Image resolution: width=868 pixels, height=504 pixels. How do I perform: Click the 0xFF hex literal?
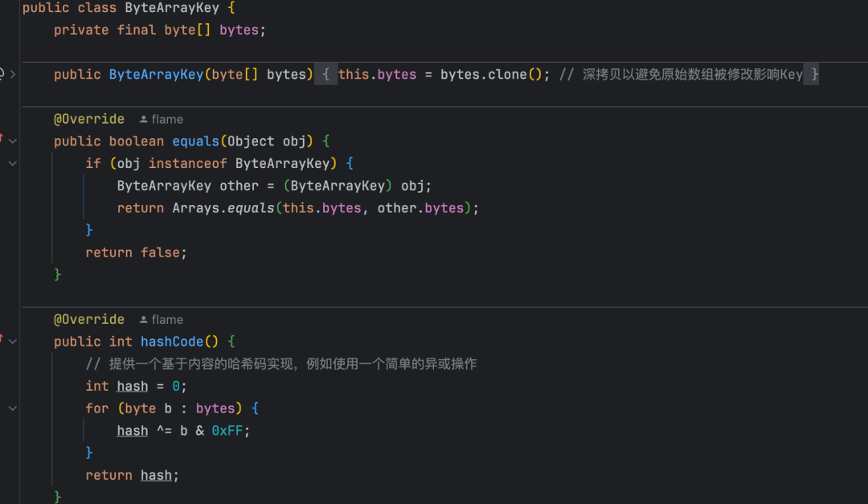point(227,430)
